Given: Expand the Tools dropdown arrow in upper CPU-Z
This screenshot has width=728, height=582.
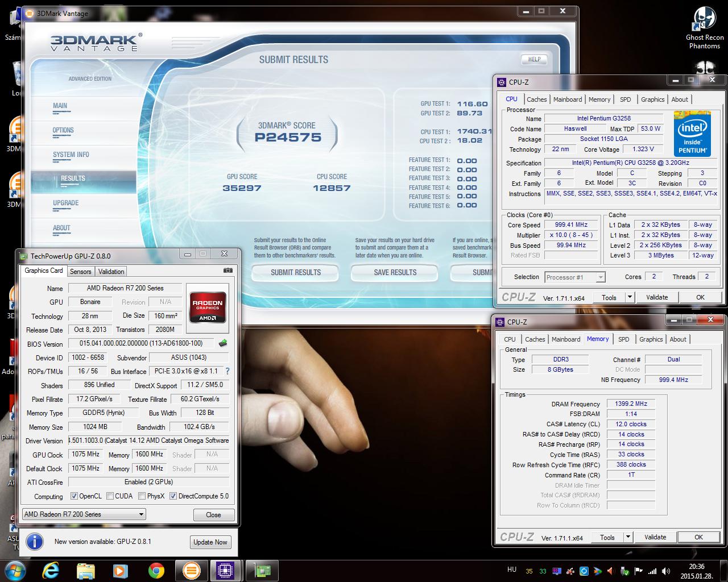Looking at the screenshot, I should coord(630,297).
